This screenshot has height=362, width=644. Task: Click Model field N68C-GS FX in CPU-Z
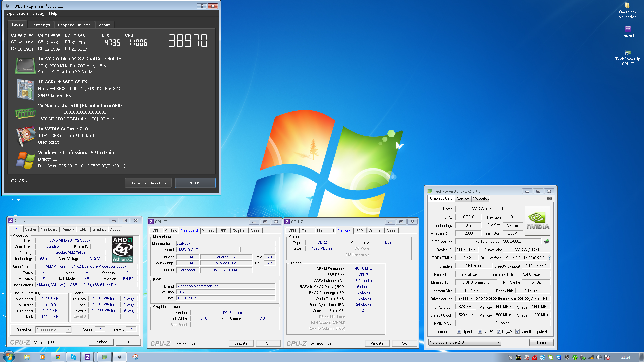(208, 249)
